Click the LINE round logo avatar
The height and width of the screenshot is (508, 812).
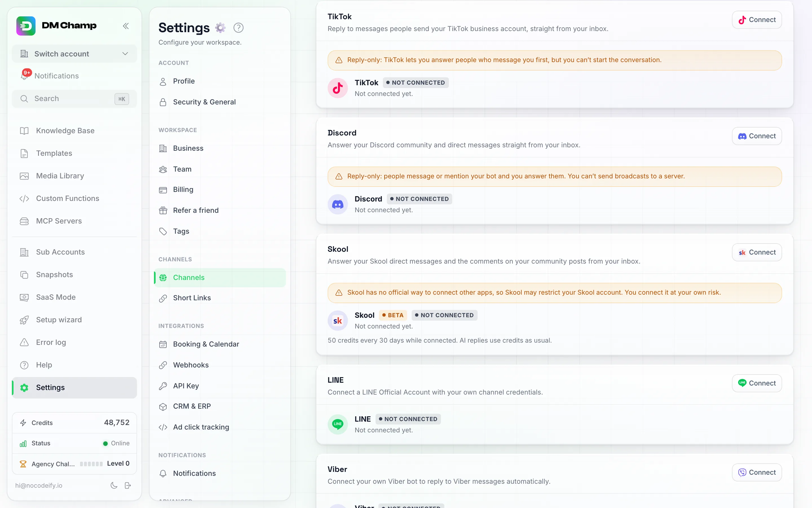pos(338,424)
